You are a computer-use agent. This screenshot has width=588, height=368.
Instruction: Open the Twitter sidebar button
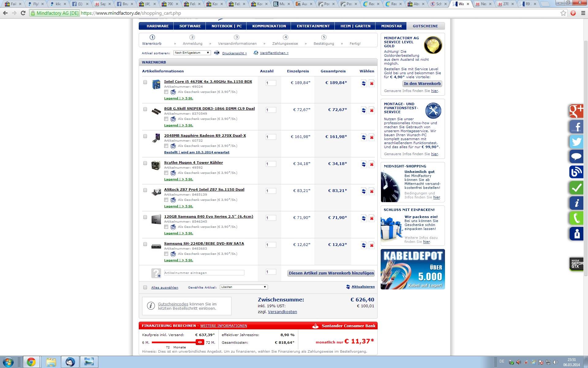tap(576, 142)
